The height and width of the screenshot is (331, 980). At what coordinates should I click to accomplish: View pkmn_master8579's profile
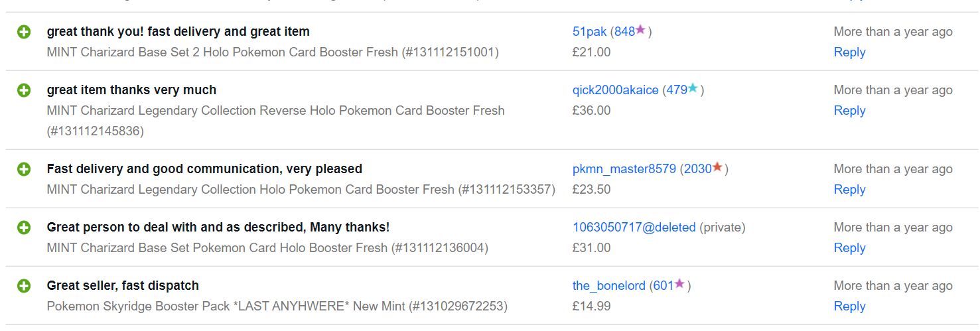point(624,169)
